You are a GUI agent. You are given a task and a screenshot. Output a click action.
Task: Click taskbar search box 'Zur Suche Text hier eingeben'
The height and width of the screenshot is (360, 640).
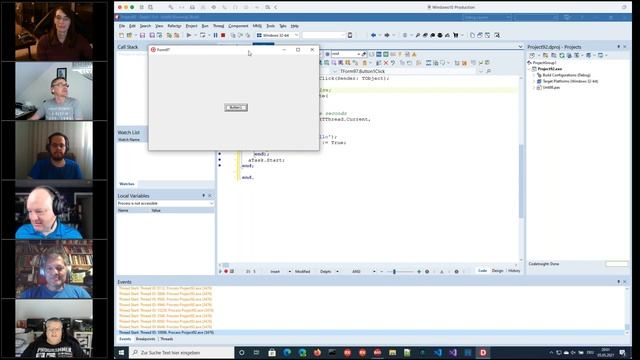[x=182, y=353]
